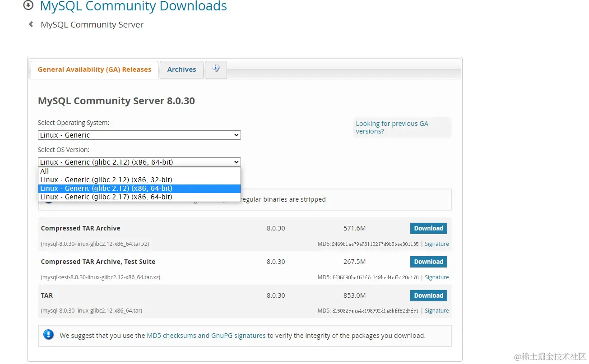Click the Compressed TAR Archive, Test Suite title
The height and width of the screenshot is (364, 589).
[98, 262]
